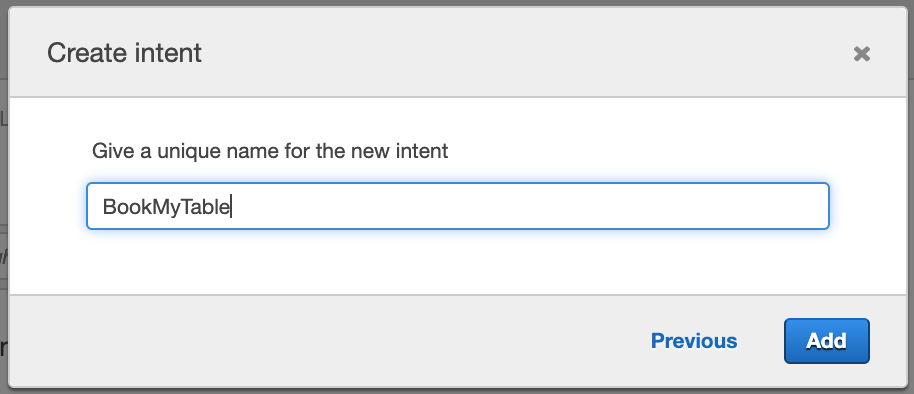Return to the previous step
Viewport: 914px width, 394px height.
point(694,341)
